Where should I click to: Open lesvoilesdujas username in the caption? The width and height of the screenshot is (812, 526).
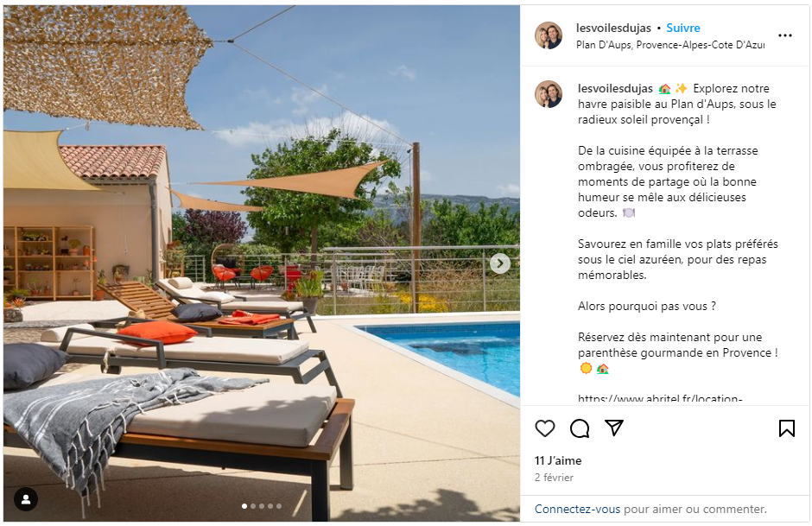(x=615, y=88)
